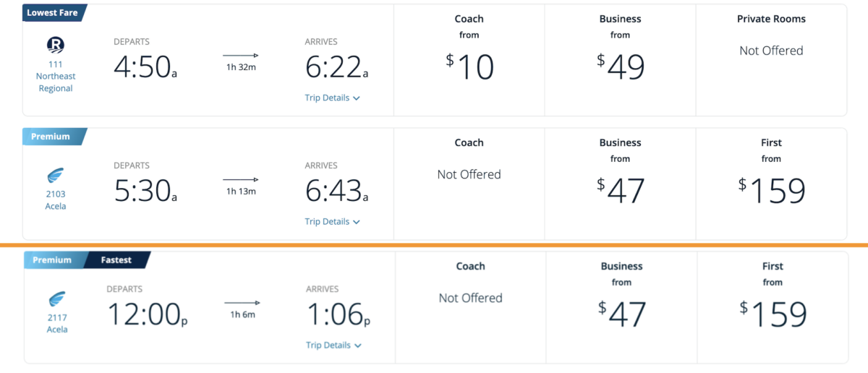Expand Trip Details for the 5:30a Acela
This screenshot has height=373, width=868.
coord(333,222)
